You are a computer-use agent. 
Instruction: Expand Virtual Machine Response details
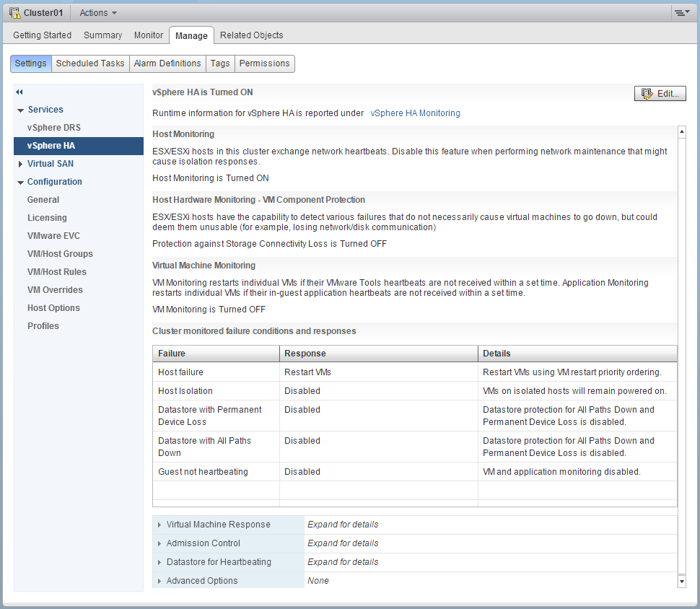pyautogui.click(x=159, y=525)
